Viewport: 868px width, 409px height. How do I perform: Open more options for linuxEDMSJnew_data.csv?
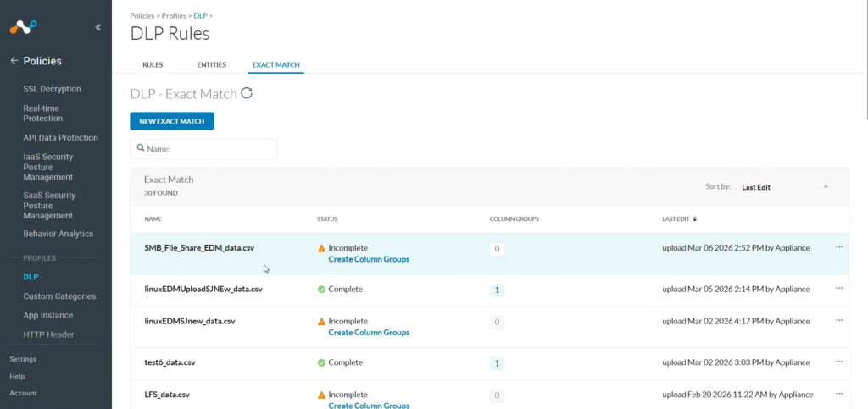point(839,321)
